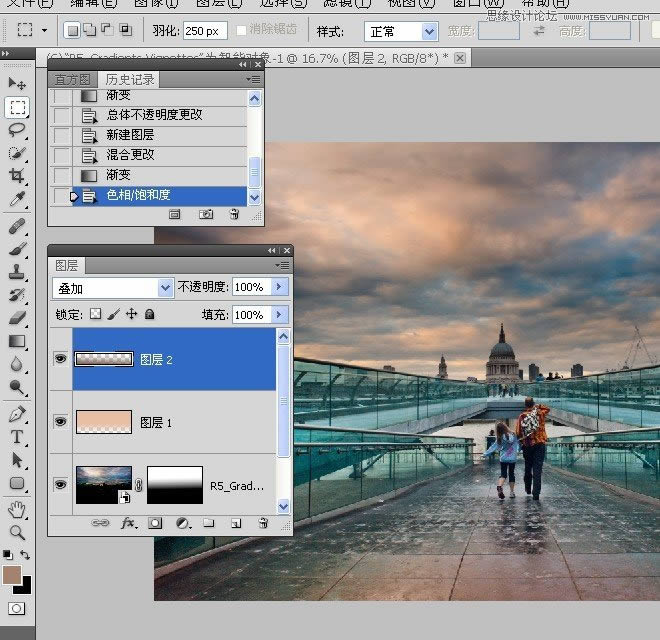Click the 羽化 feather input field
Image resolution: width=660 pixels, height=640 pixels.
(x=204, y=31)
